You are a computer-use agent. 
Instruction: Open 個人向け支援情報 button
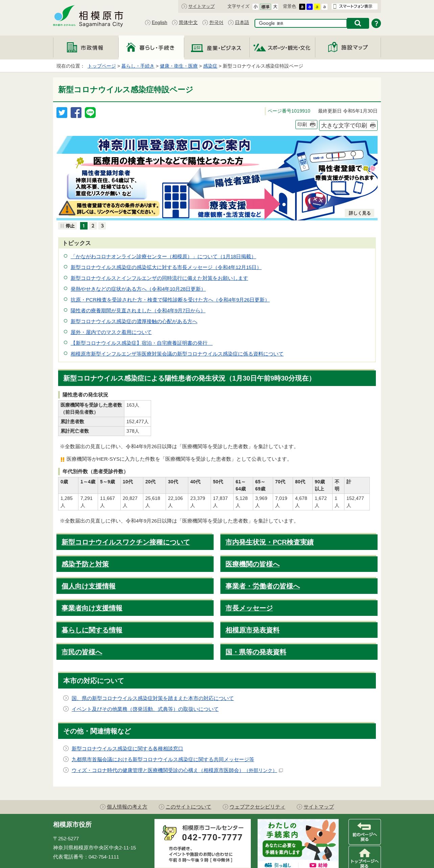click(135, 586)
